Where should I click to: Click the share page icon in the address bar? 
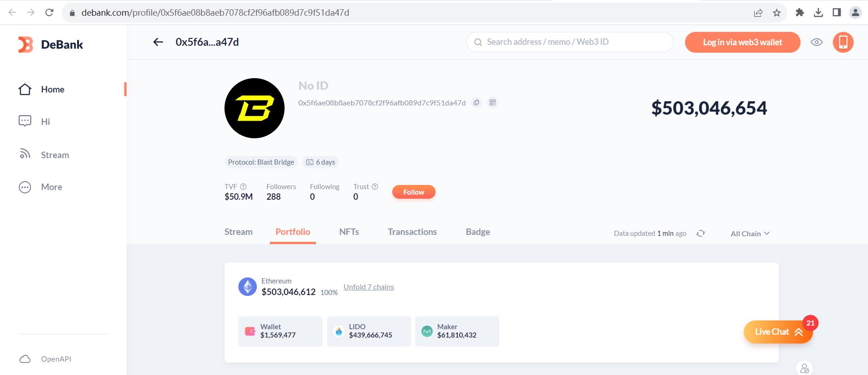(758, 13)
